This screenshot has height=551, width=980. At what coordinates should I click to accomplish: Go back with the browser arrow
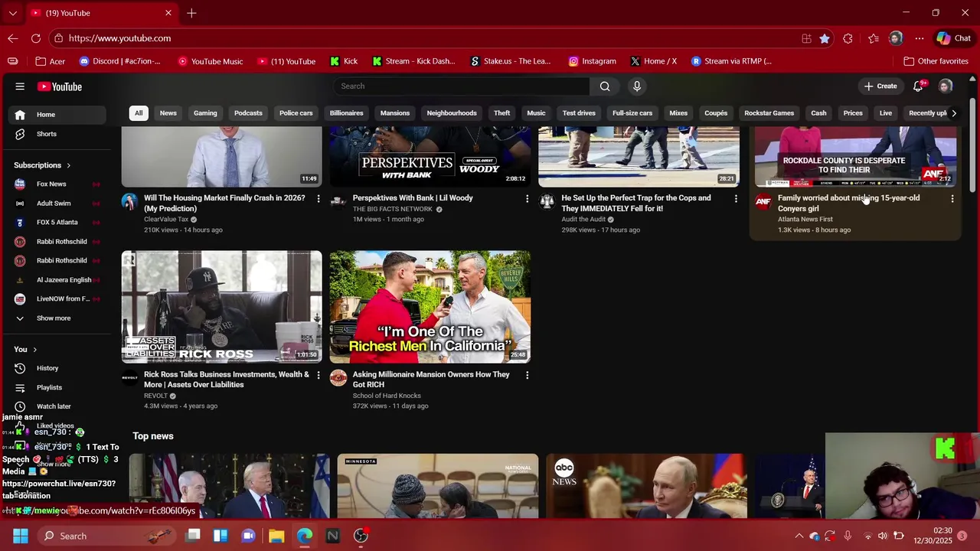tap(13, 38)
